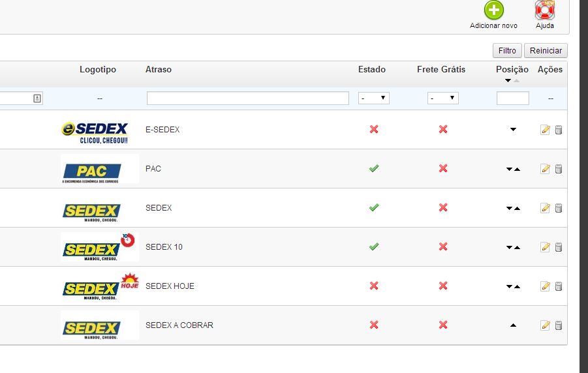588x373 pixels.
Task: Delete the E-SEDEX carrier via trash icon
Action: 559,130
